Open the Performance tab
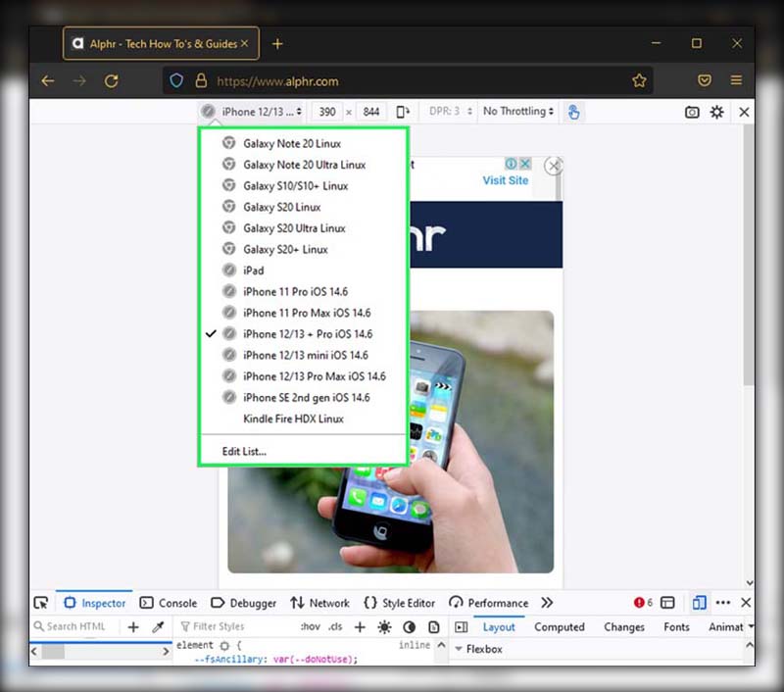The image size is (784, 692). tap(488, 603)
